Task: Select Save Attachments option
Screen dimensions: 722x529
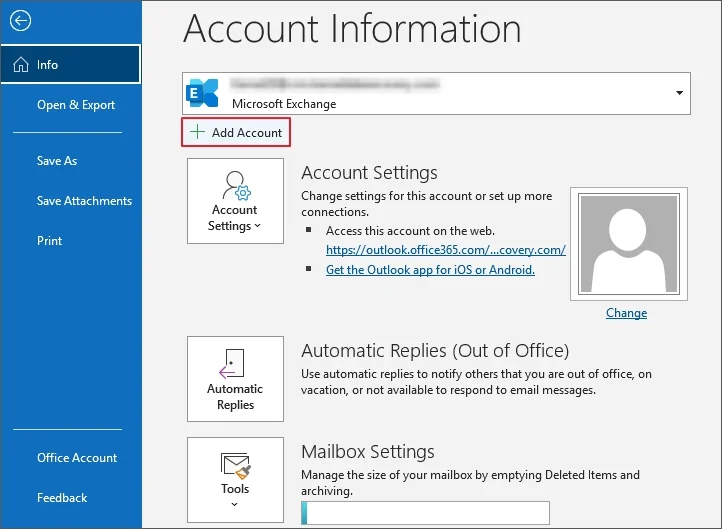Action: coord(84,201)
